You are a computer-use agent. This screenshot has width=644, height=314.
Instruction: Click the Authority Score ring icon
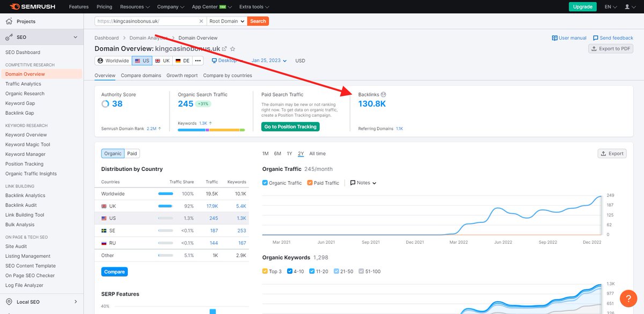[105, 104]
